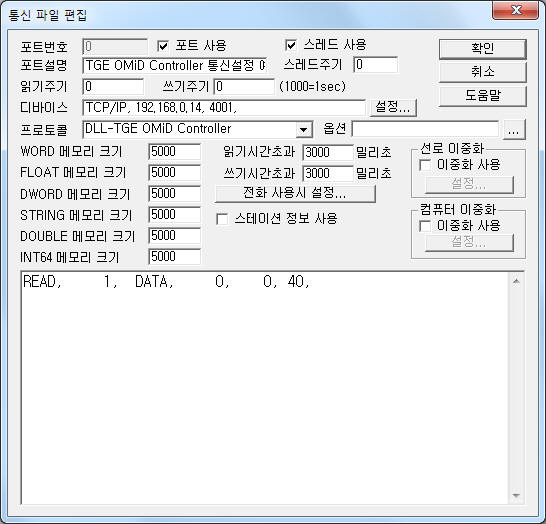Open the 디바이스 설정... button
This screenshot has width=546, height=524.
(392, 107)
